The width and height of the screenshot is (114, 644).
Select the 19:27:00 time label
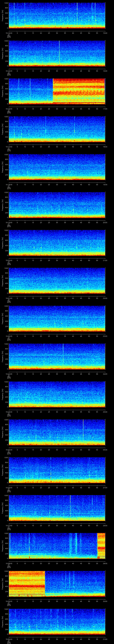(9, 525)
